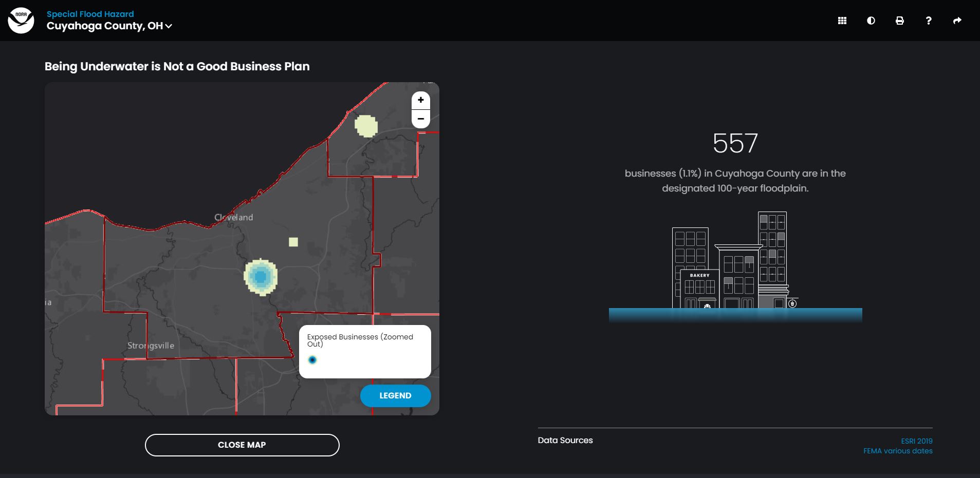Click the map heading about business plan
This screenshot has width=980, height=478.
tap(177, 66)
